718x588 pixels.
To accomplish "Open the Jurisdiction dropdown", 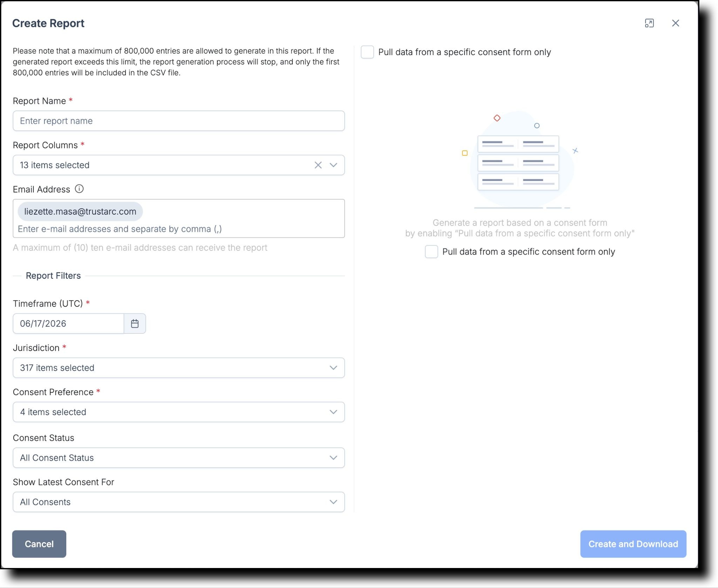I will coord(179,368).
